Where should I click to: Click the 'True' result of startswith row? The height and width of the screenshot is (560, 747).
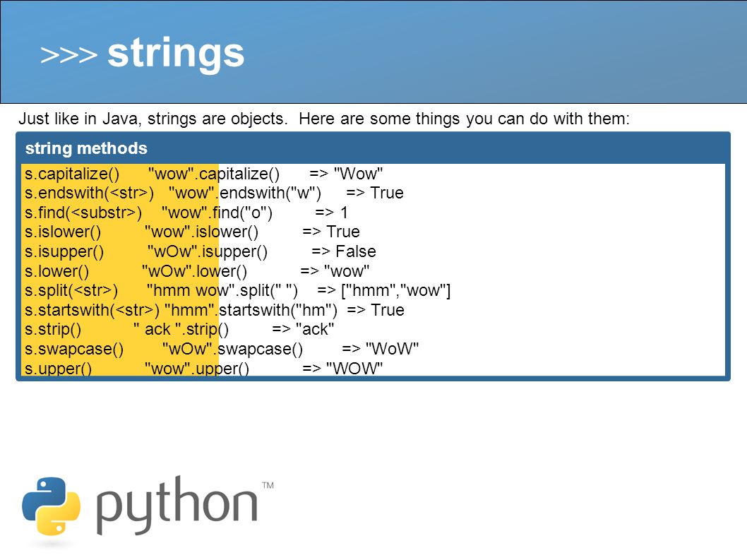point(388,310)
